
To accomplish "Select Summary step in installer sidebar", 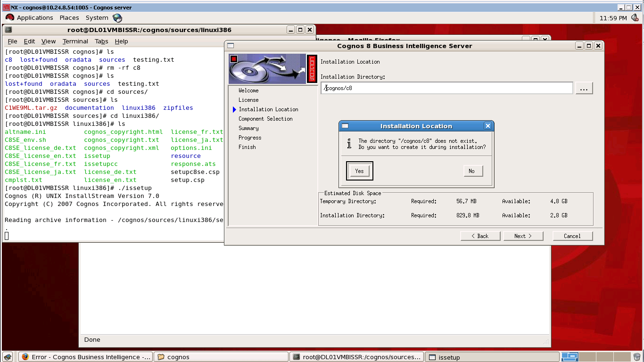I will [x=248, y=128].
